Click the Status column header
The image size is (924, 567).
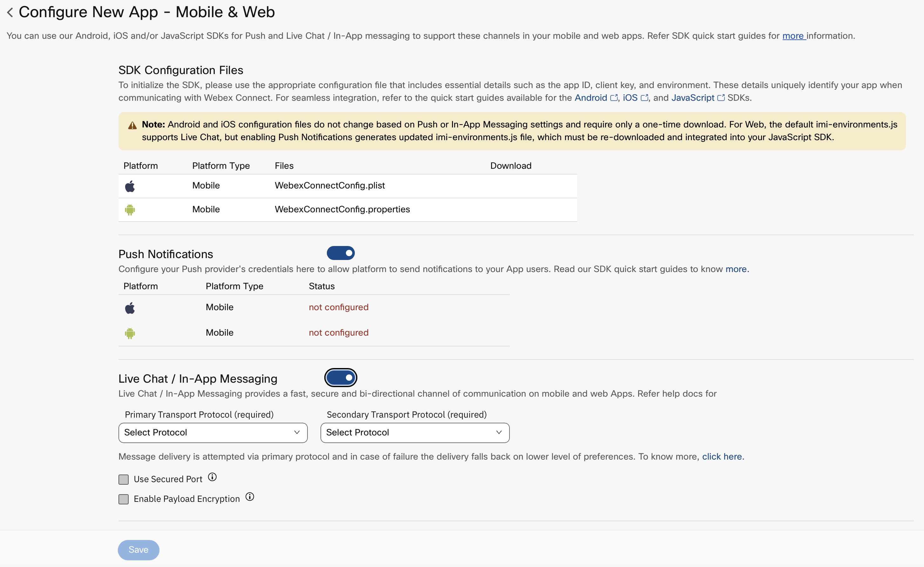pos(321,286)
